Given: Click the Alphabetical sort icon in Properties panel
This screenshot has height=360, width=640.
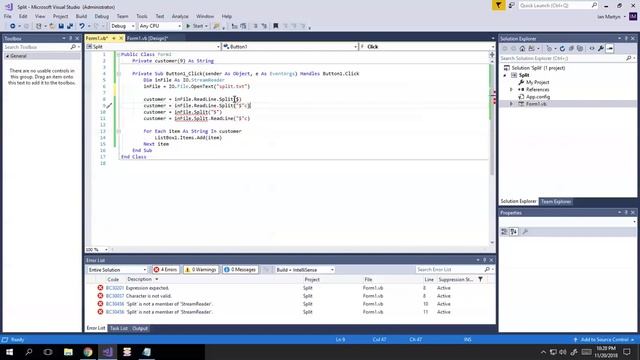Looking at the screenshot, I should 514,232.
